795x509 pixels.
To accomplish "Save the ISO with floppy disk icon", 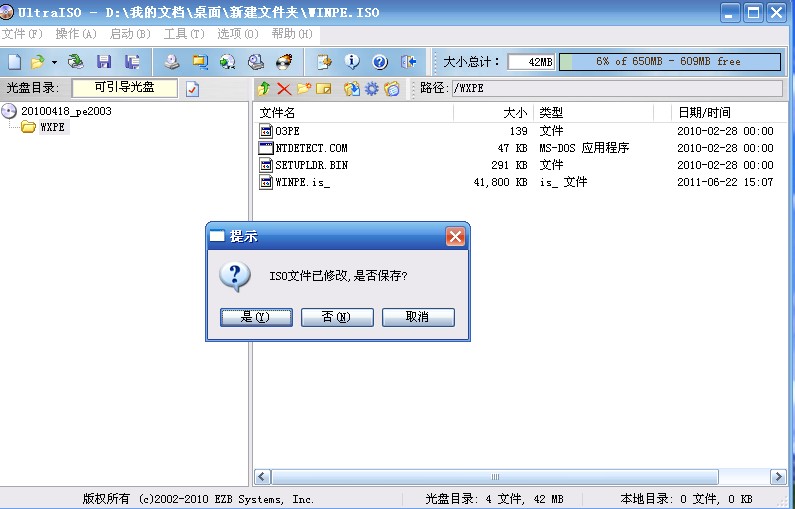I will coord(104,62).
